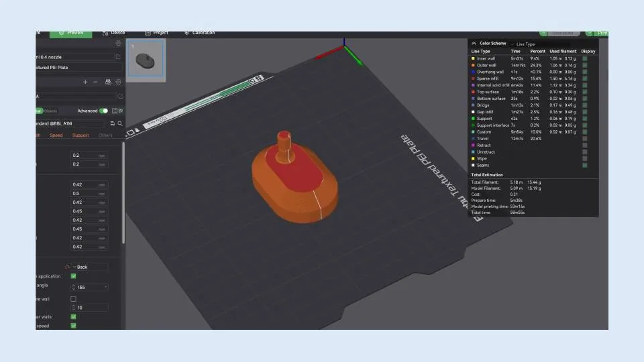Click the first 0.2 mm layer height field
This screenshot has height=362, width=644.
(89, 156)
